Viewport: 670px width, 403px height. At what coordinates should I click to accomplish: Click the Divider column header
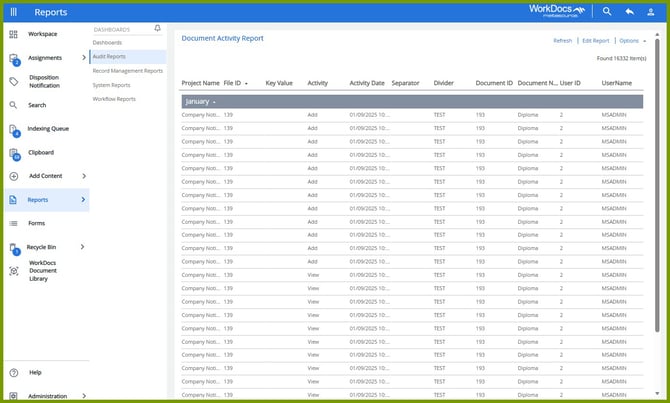pos(444,83)
